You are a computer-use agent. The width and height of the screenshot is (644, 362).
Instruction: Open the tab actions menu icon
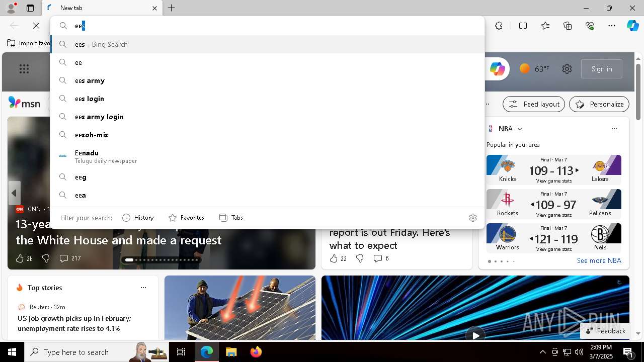[x=30, y=8]
